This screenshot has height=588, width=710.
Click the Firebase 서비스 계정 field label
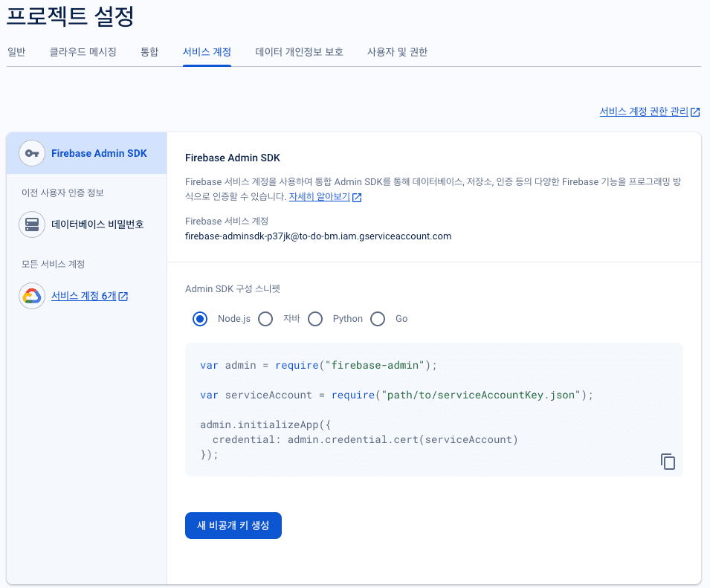(227, 222)
